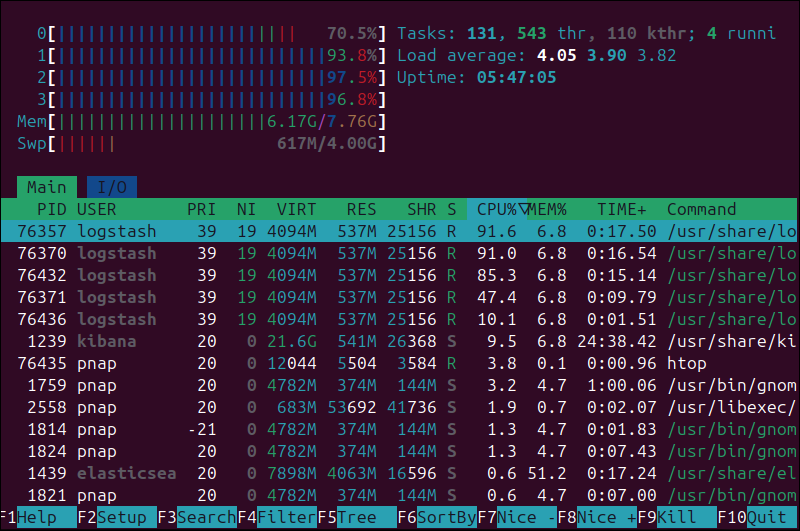Click F10 Quit to exit htop

tap(766, 519)
